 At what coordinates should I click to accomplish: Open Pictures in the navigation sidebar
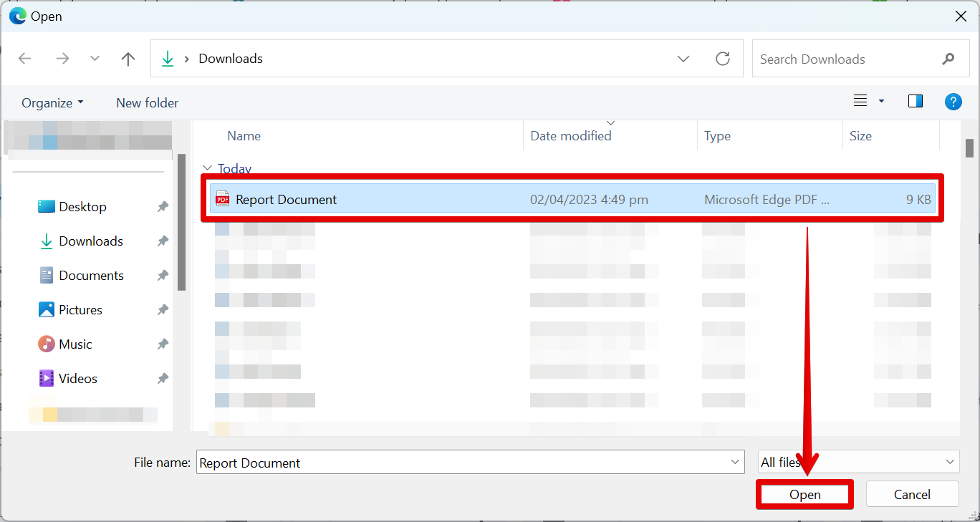tap(80, 310)
